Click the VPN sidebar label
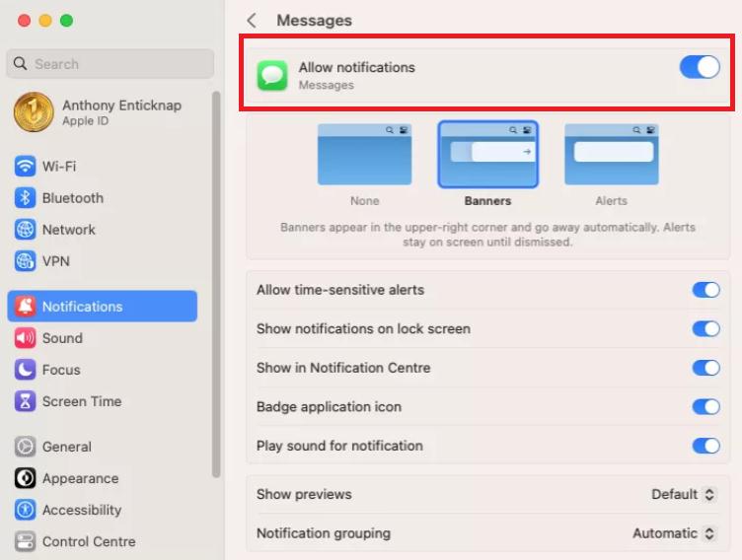742x560 pixels. (x=56, y=261)
